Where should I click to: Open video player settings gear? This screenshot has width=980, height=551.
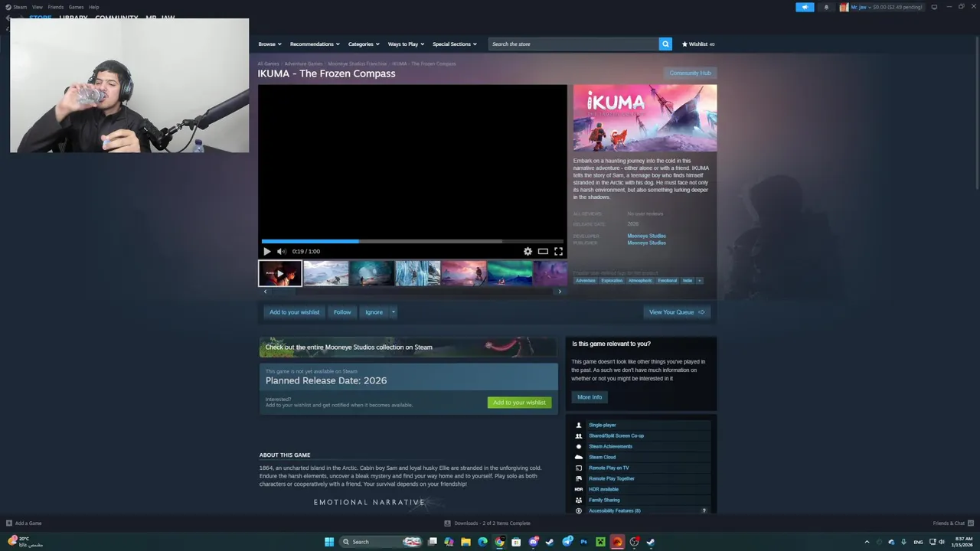pos(528,251)
